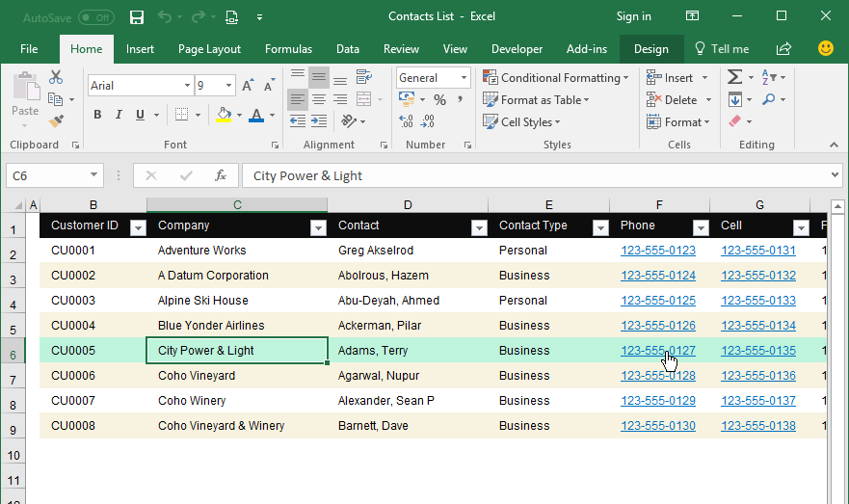Toggle Middle Align vertical alignment
The height and width of the screenshot is (504, 849).
(319, 77)
